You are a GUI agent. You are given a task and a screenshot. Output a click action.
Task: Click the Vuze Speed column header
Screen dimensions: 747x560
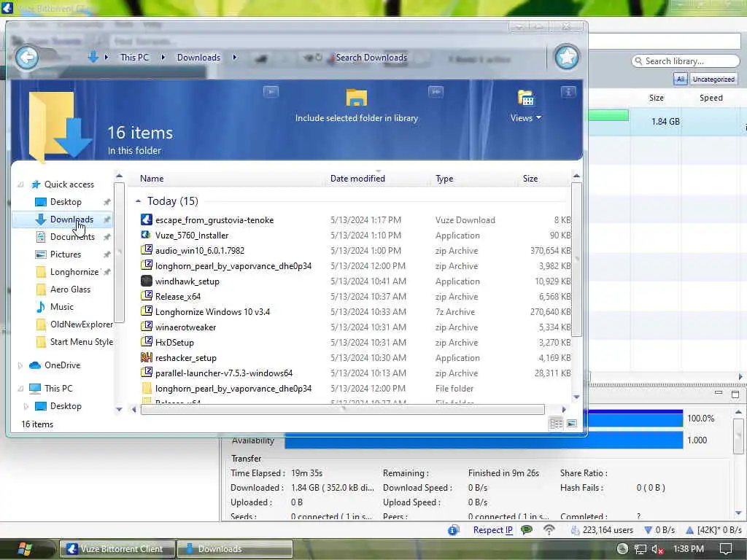pos(711,98)
